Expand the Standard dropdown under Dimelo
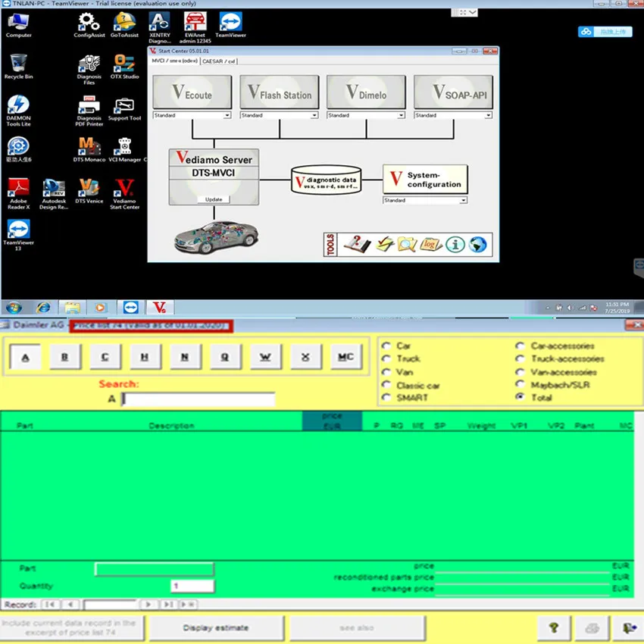The height and width of the screenshot is (644, 644). (402, 115)
